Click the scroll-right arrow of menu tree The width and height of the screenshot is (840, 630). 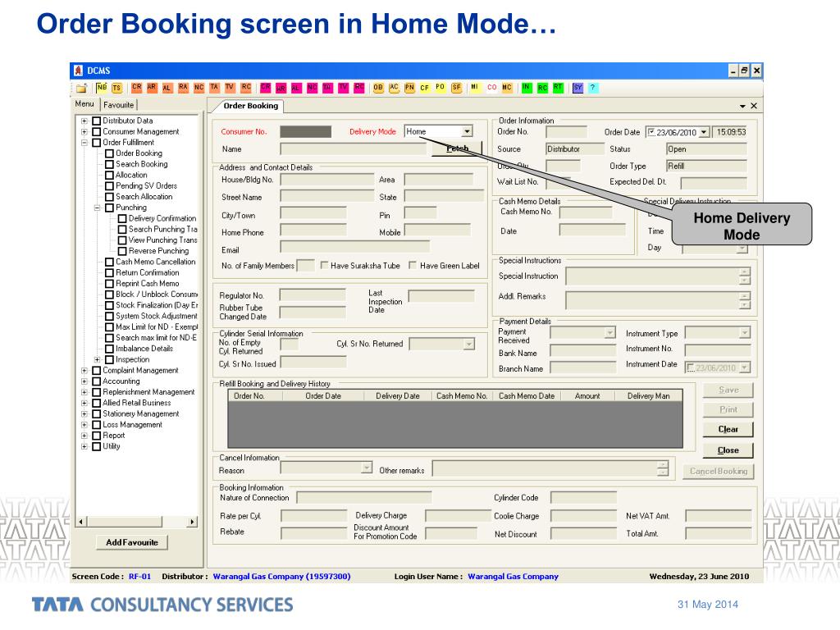point(192,521)
